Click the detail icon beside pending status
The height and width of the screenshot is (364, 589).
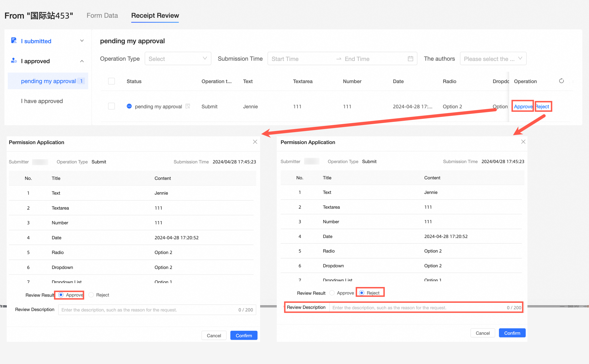[188, 106]
